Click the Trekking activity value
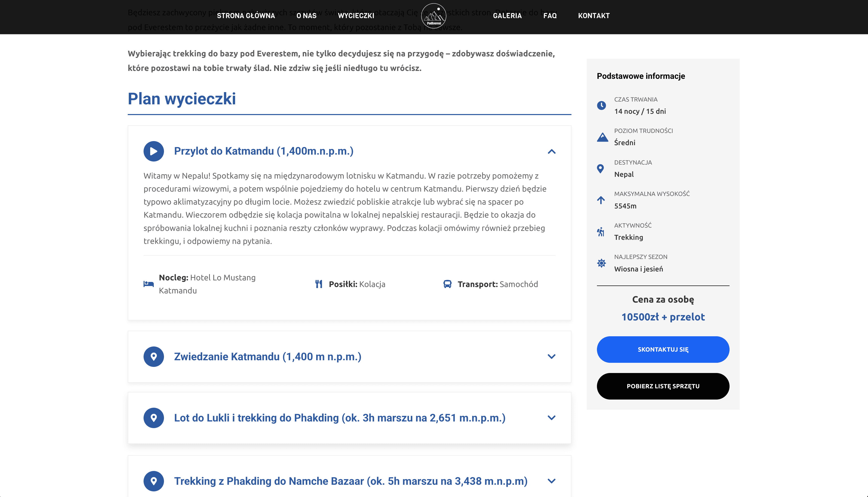The image size is (868, 497). click(629, 238)
